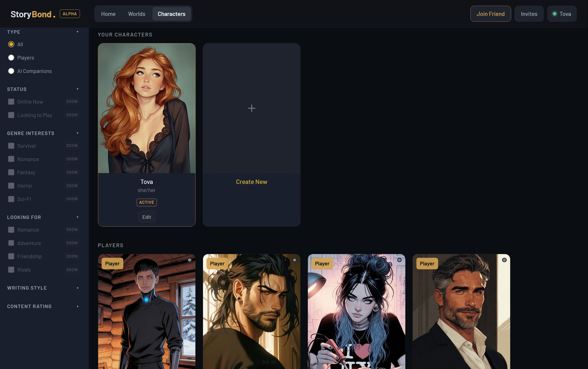This screenshot has width=588, height=369.
Task: Expand the Writing Style section
Action: point(78,288)
